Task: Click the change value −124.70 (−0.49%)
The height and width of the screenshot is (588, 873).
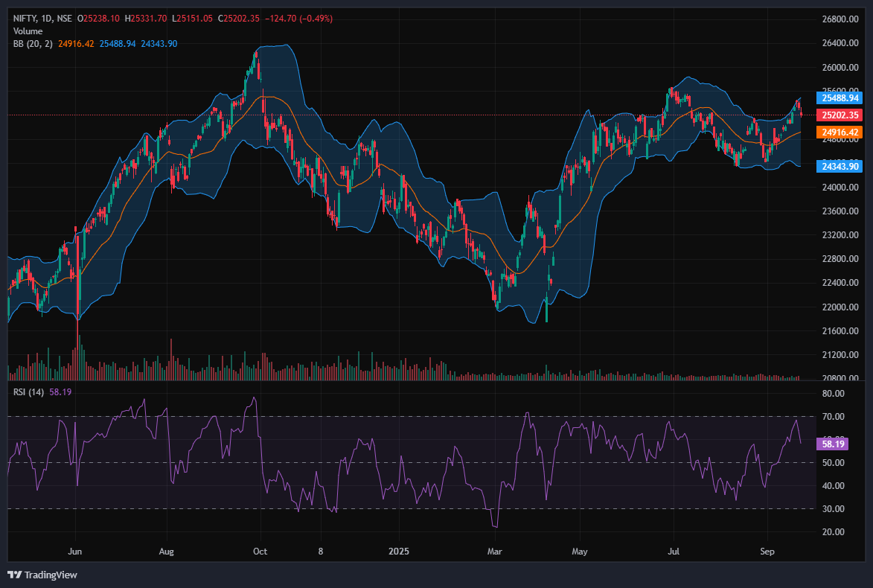Action: [x=298, y=19]
